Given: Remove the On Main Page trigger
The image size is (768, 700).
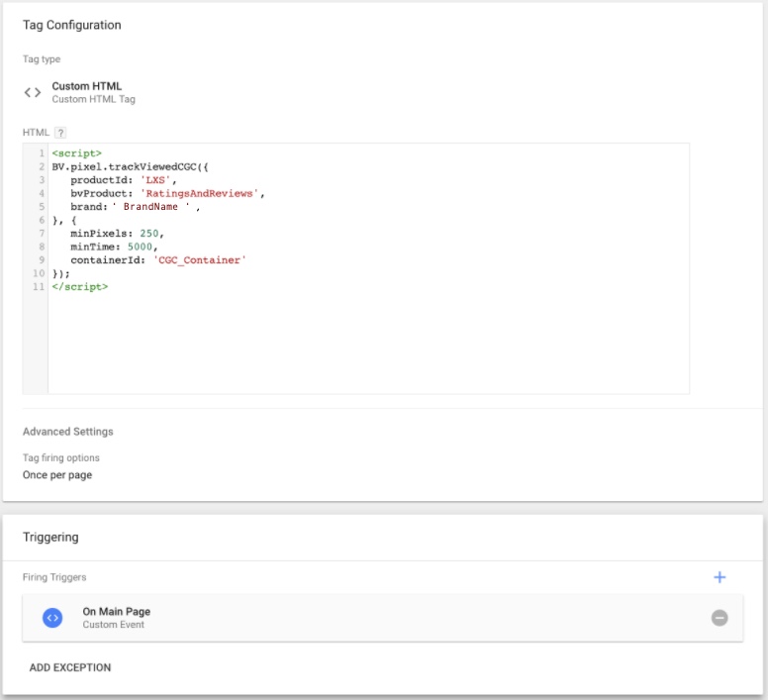Looking at the screenshot, I should [x=720, y=618].
